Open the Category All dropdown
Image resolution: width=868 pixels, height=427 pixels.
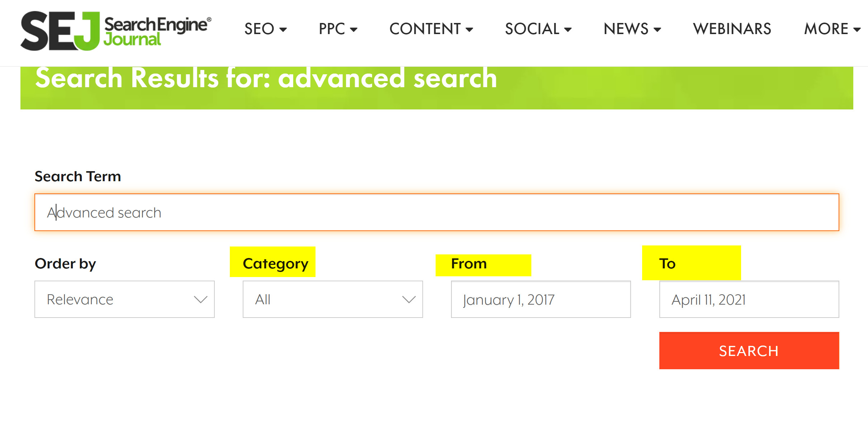[x=333, y=299]
